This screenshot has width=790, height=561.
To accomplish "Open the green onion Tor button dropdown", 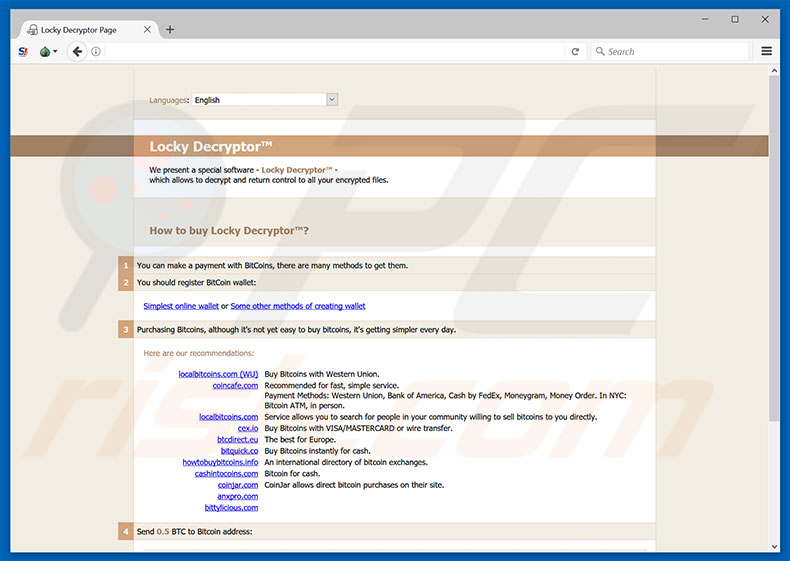I will coord(48,51).
